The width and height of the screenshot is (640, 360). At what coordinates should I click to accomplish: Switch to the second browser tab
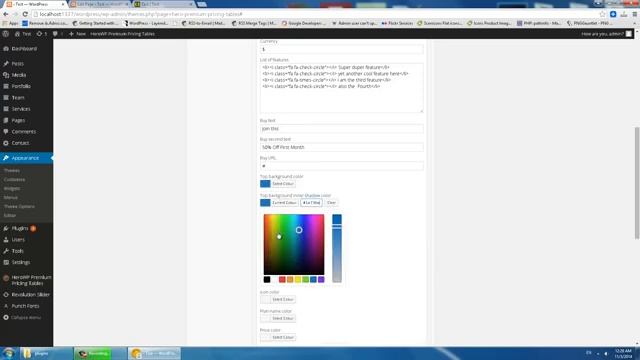(x=99, y=4)
